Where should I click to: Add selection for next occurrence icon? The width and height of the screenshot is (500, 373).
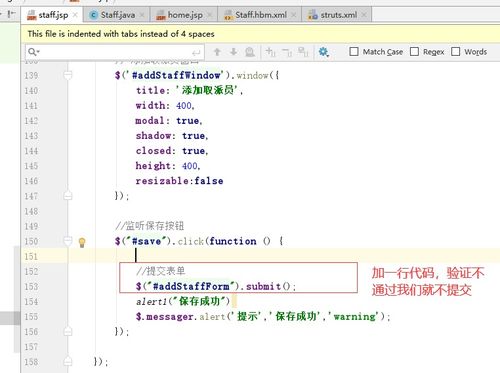click(270, 52)
